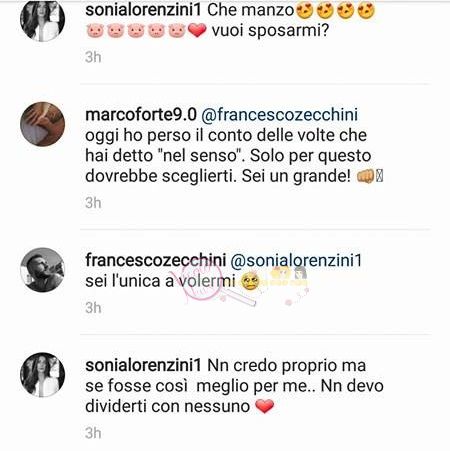The height and width of the screenshot is (451, 450).
Task: Select the fist bump emoji after 'grande!'
Action: pos(366,176)
